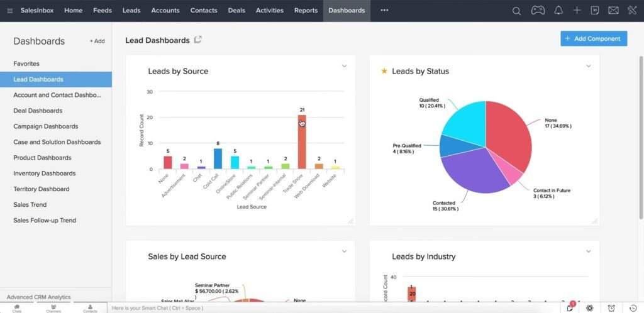Click + Add next to Dashboards heading
The image size is (644, 313).
[97, 41]
